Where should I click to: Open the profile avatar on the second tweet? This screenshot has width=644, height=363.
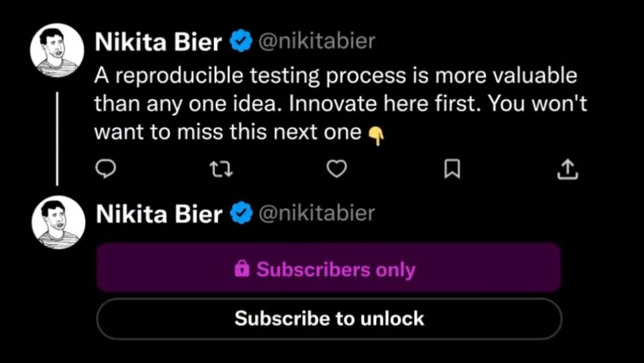pyautogui.click(x=59, y=222)
